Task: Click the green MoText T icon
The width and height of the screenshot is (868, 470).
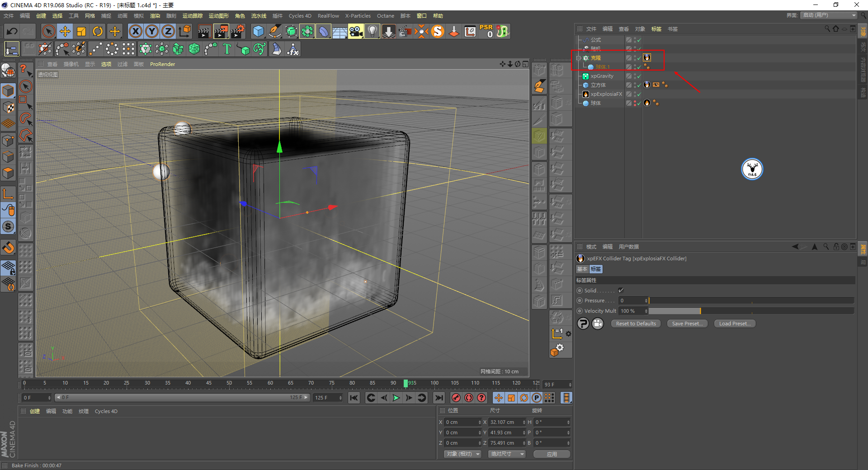Action: pos(227,49)
